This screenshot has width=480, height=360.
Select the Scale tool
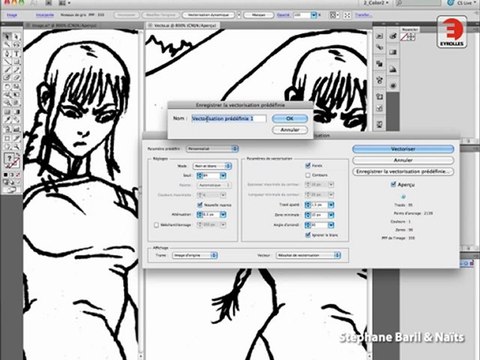click(x=16, y=86)
